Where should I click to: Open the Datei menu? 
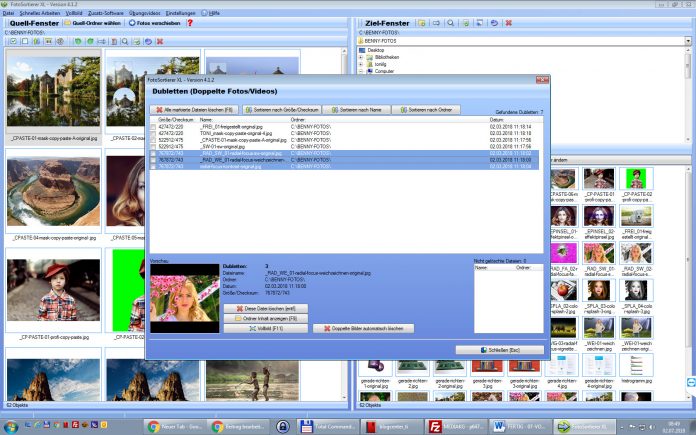(x=8, y=13)
